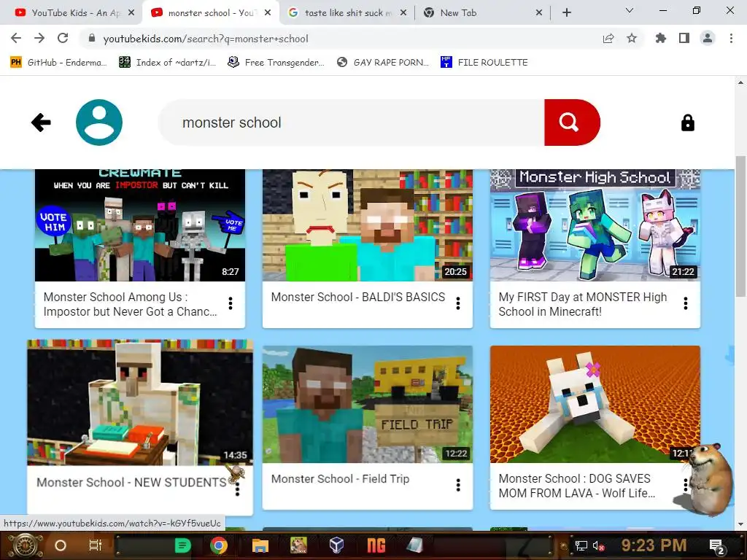This screenshot has height=560, width=747.
Task: Open the teal profile avatar
Action: click(99, 122)
